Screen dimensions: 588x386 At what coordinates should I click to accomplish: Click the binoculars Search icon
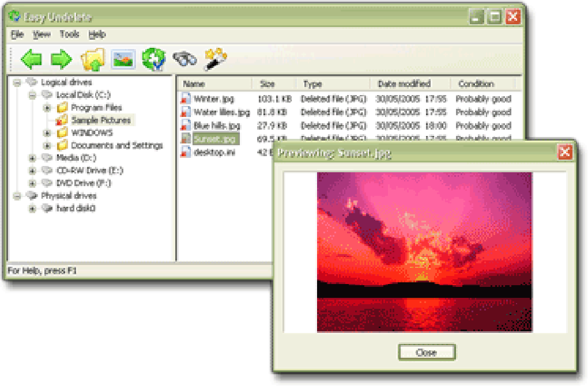(x=184, y=59)
